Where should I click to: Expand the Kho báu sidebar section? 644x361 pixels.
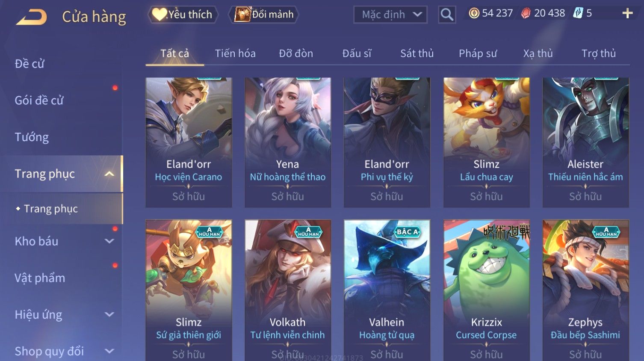109,241
